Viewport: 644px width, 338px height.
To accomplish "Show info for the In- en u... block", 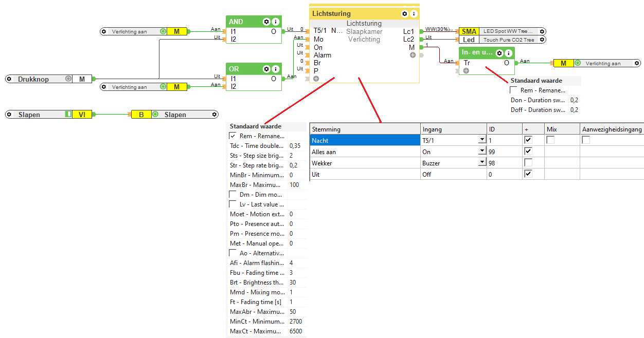I will 508,53.
